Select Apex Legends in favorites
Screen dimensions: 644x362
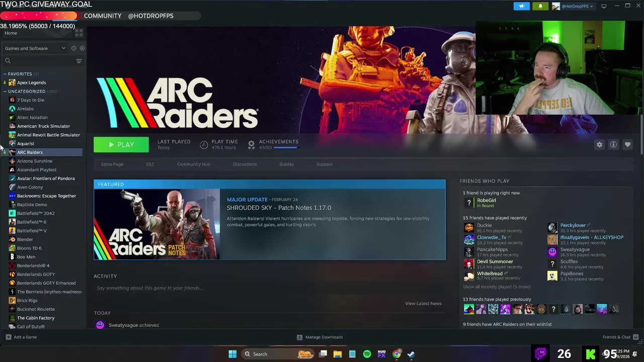click(x=31, y=82)
